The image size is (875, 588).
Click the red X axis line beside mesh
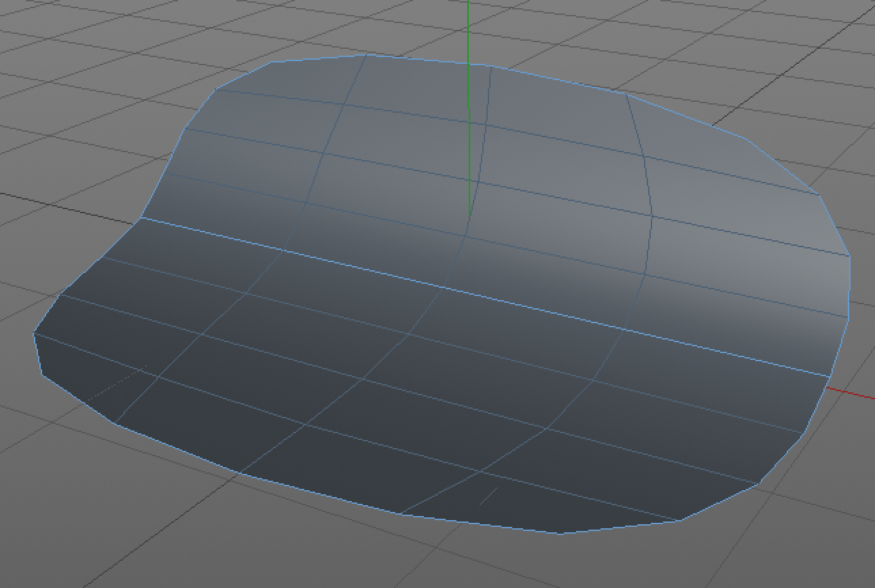tap(851, 392)
